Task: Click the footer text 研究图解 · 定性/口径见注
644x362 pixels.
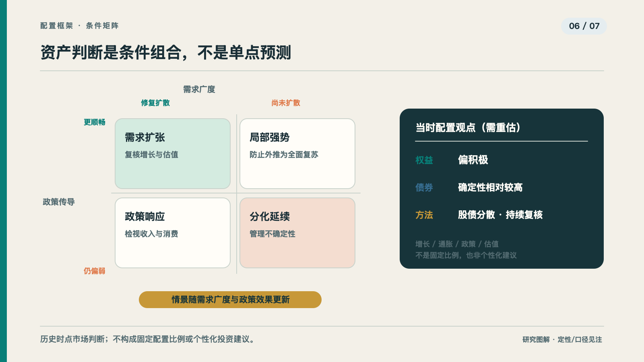Action: 562,339
